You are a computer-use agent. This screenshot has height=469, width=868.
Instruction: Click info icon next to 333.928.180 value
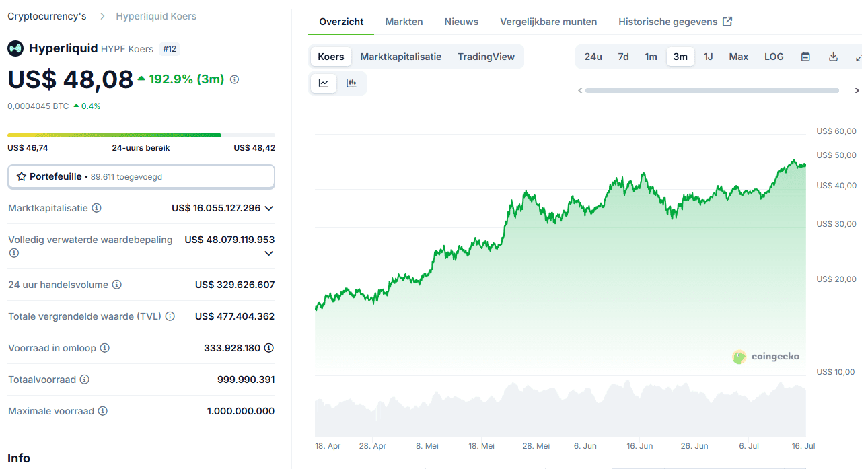[269, 348]
